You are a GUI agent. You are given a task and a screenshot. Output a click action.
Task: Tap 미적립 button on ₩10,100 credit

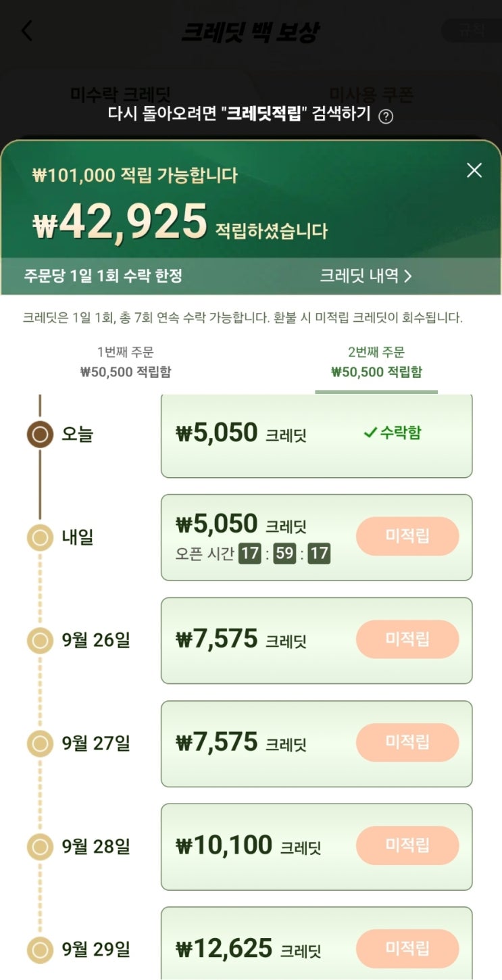coord(407,845)
